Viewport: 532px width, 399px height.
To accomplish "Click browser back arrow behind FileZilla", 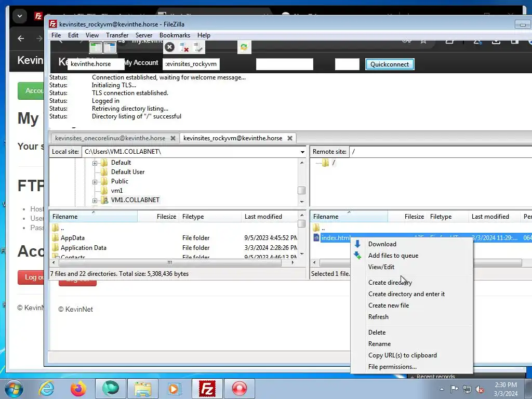I will [21, 38].
